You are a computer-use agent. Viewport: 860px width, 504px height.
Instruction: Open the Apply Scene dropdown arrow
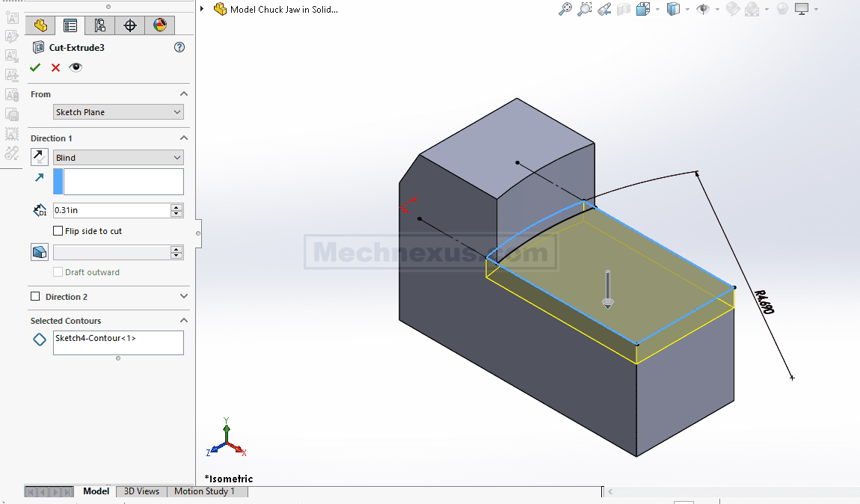point(767,10)
